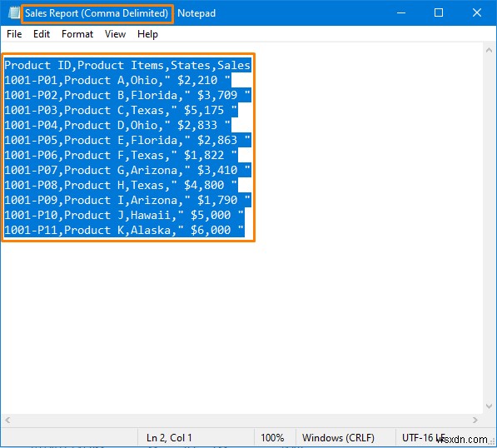The height and width of the screenshot is (448, 497).
Task: Click the 'Sales Report (Comma Delimited)' window title
Action: [97, 13]
